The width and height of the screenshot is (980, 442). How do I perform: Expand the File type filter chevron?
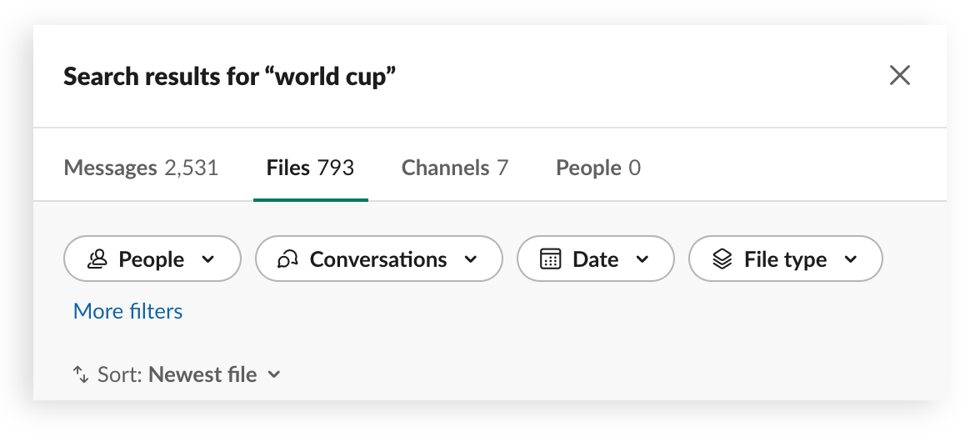click(x=851, y=259)
